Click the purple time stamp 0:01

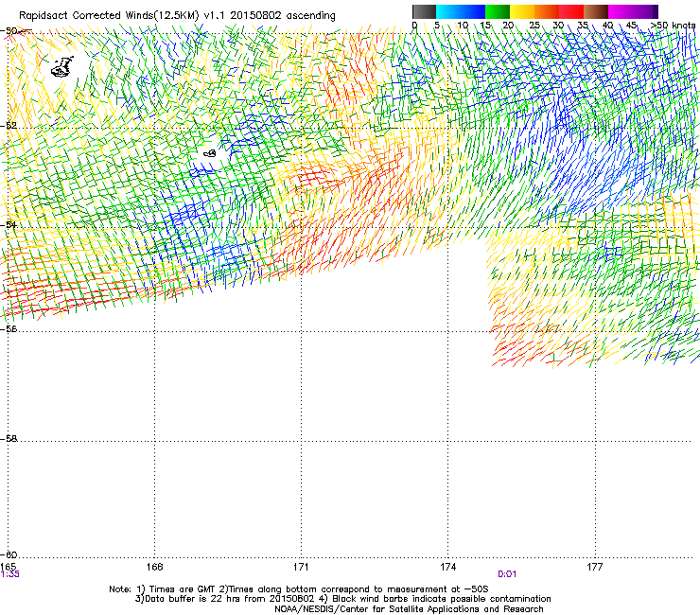pyautogui.click(x=507, y=574)
